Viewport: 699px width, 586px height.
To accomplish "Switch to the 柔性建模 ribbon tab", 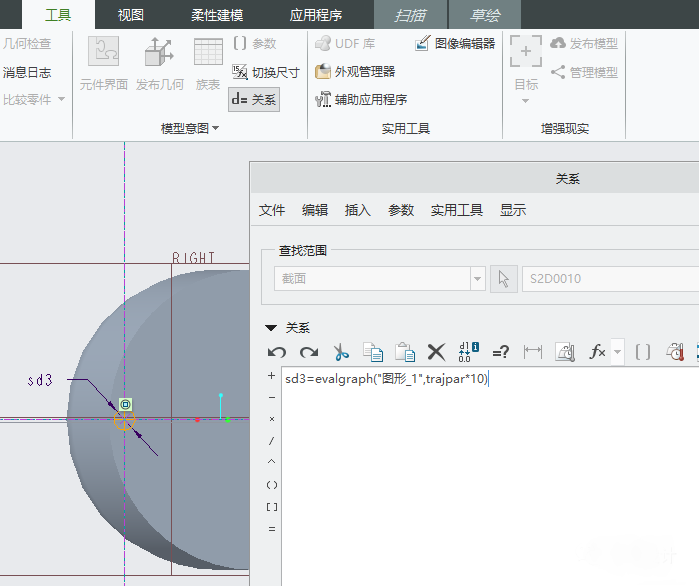I will (x=217, y=15).
